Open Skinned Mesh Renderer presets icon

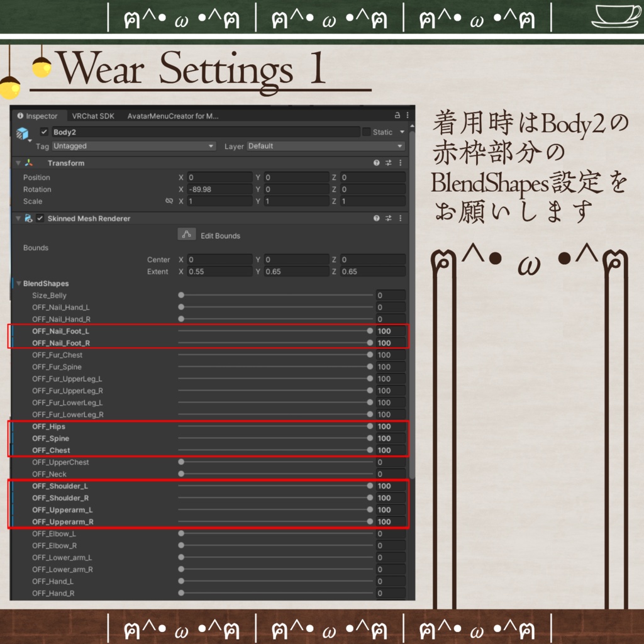[x=389, y=218]
